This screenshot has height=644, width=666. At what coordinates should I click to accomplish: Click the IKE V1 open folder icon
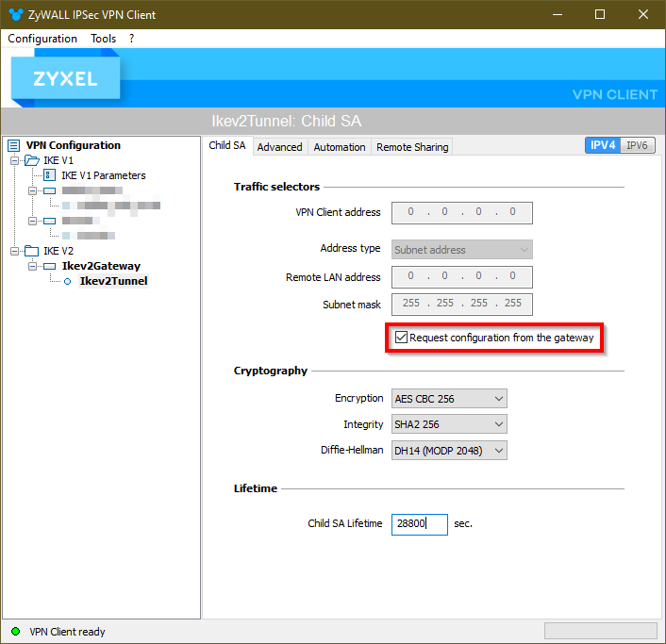point(32,160)
